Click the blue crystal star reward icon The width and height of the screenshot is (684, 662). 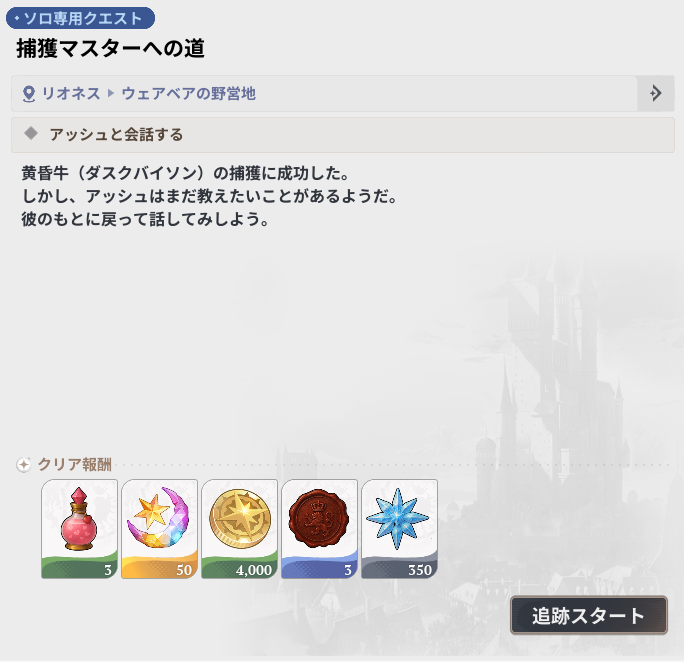400,529
